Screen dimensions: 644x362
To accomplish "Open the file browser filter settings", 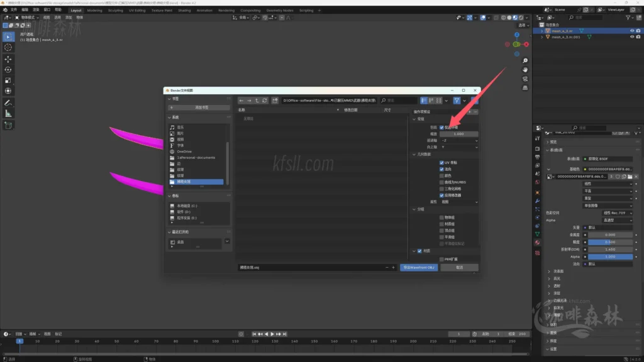I will 457,101.
